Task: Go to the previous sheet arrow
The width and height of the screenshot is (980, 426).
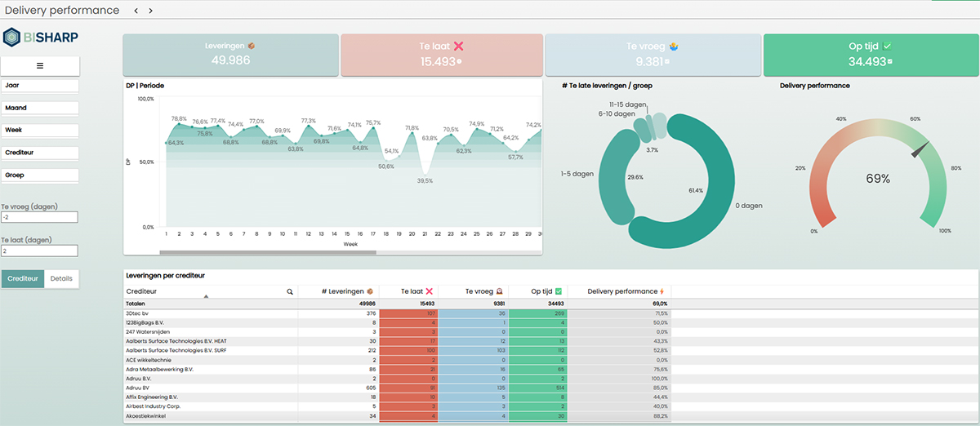Action: pyautogui.click(x=136, y=11)
